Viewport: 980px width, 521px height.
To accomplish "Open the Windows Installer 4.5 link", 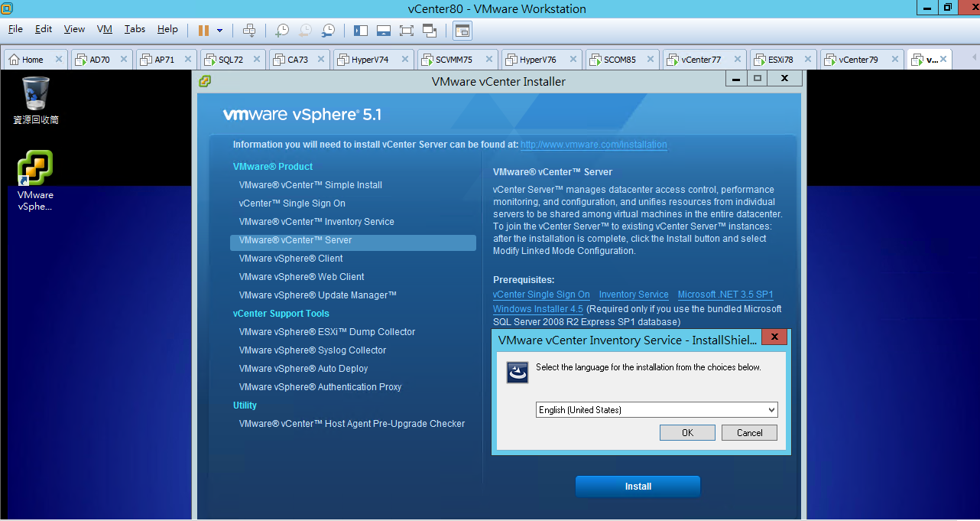I will 538,309.
